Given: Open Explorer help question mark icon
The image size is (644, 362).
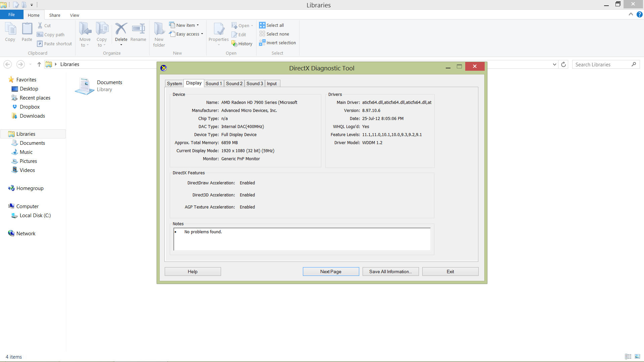Looking at the screenshot, I should 640,14.
